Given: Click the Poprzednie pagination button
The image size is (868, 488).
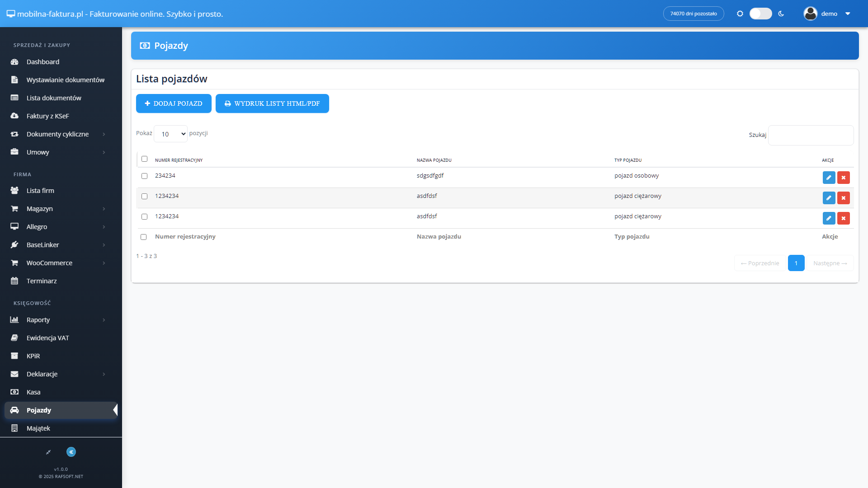Looking at the screenshot, I should pyautogui.click(x=760, y=263).
